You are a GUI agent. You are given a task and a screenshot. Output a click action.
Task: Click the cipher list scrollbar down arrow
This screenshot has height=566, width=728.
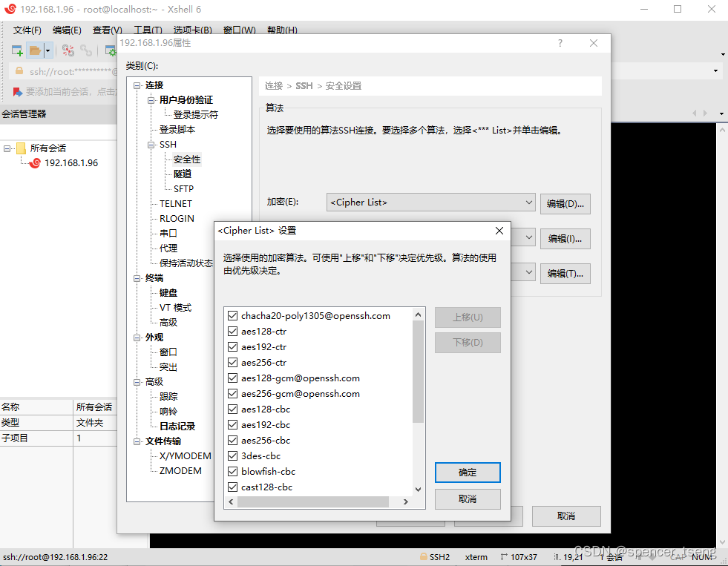tap(417, 489)
